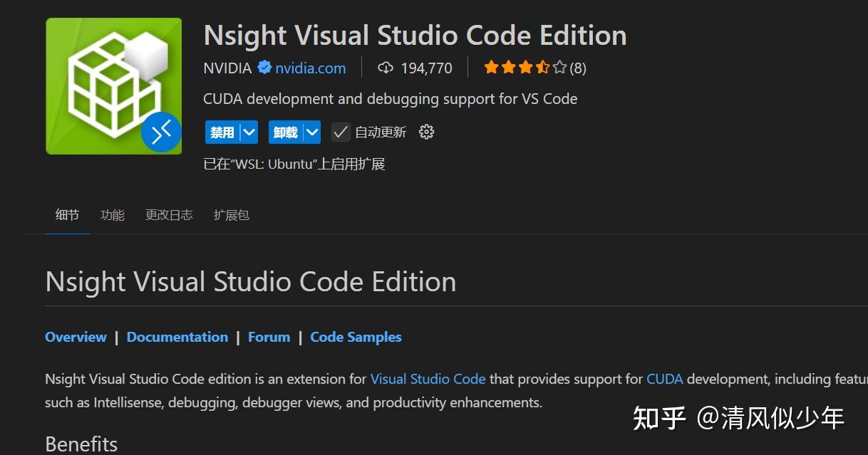
Task: Click the NVIDIA publisher name
Action: coord(227,68)
